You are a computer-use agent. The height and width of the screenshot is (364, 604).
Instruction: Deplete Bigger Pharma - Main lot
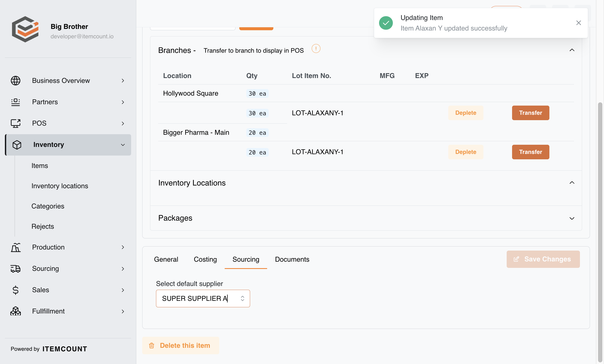pyautogui.click(x=466, y=152)
